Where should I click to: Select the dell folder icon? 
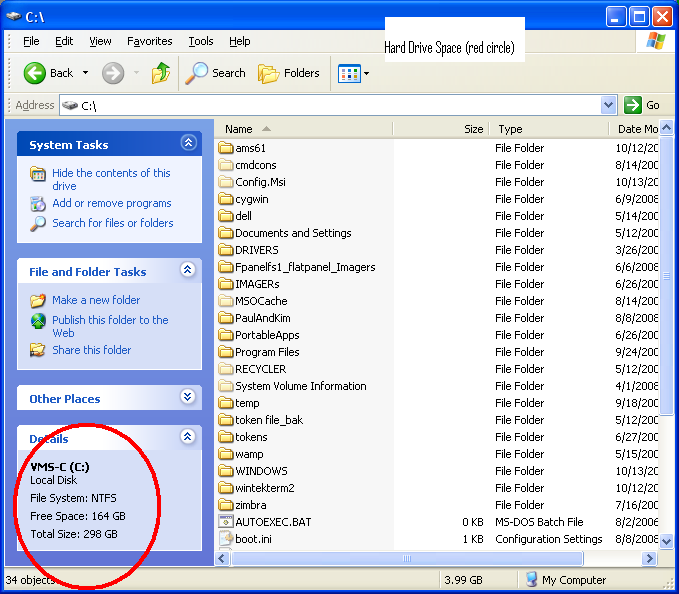tap(226, 216)
